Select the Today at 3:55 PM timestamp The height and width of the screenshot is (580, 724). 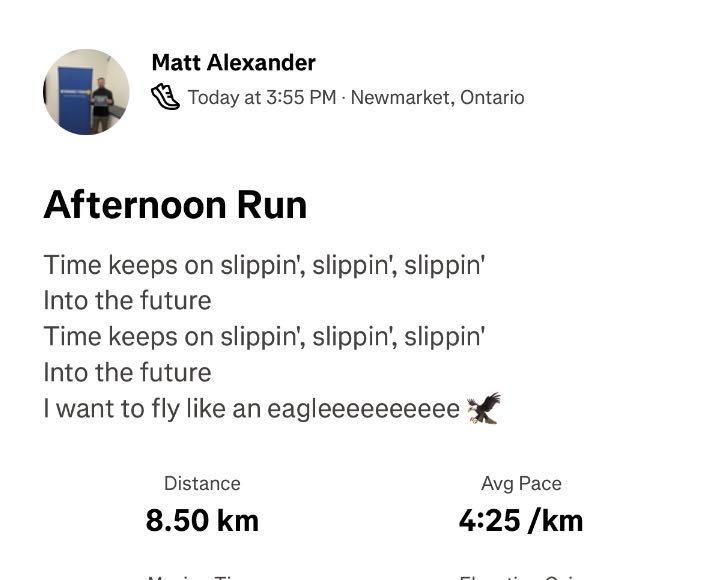pyautogui.click(x=262, y=97)
